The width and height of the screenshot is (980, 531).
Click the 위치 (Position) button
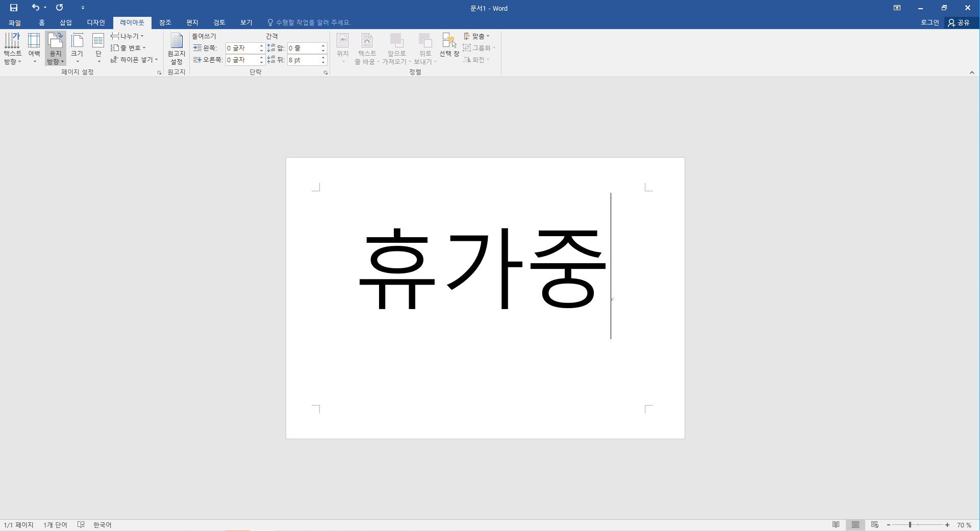[x=343, y=48]
